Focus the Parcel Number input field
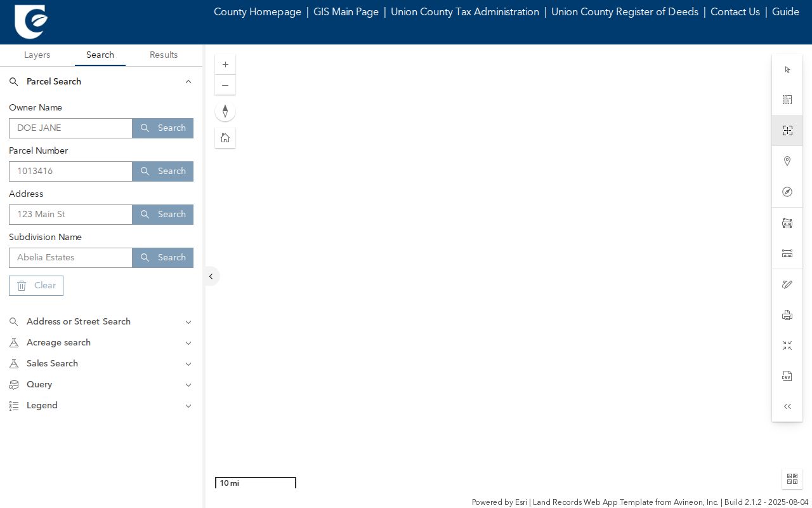 (71, 171)
